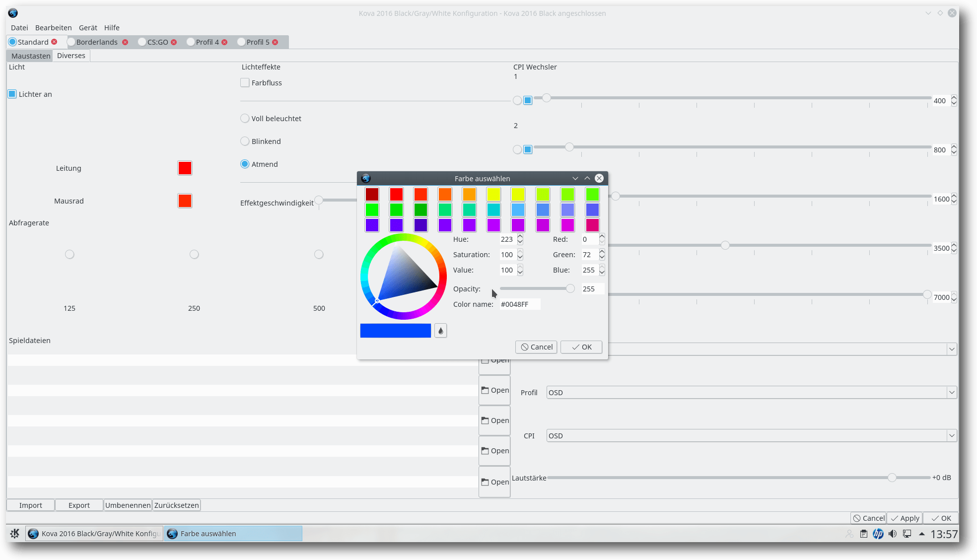The width and height of the screenshot is (977, 560).
Task: Select the 125 polling rate radio
Action: pyautogui.click(x=70, y=254)
